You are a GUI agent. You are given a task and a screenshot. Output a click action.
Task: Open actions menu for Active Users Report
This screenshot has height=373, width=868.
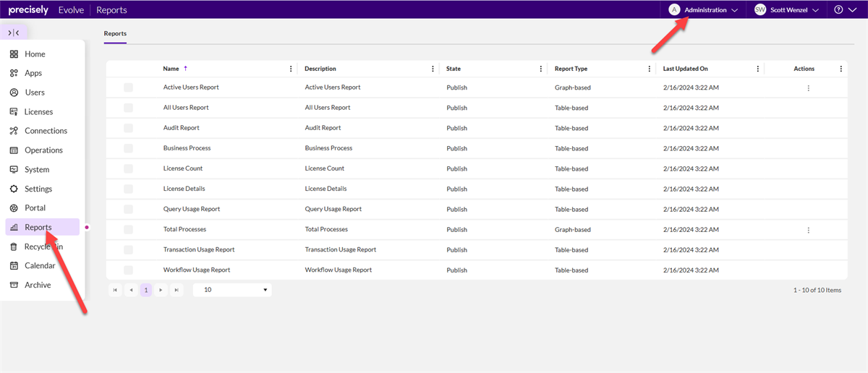808,88
